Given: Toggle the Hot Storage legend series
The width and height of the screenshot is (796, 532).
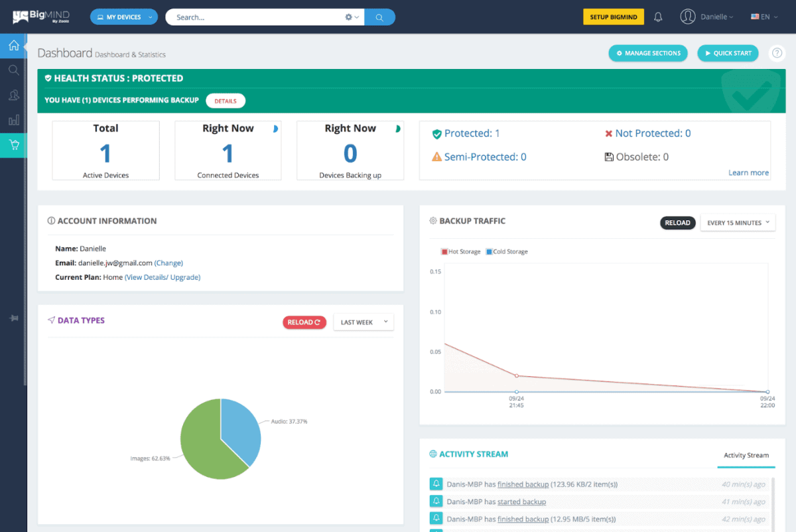Looking at the screenshot, I should (x=461, y=252).
